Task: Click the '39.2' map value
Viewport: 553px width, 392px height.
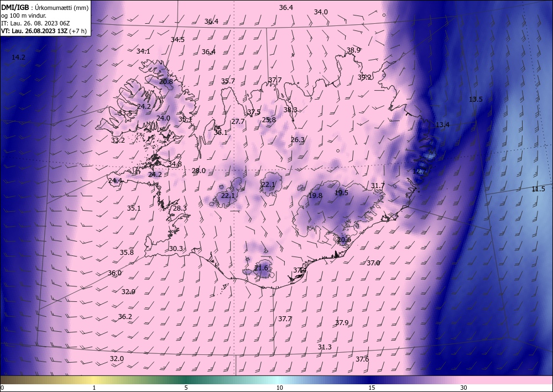Action: click(x=364, y=77)
